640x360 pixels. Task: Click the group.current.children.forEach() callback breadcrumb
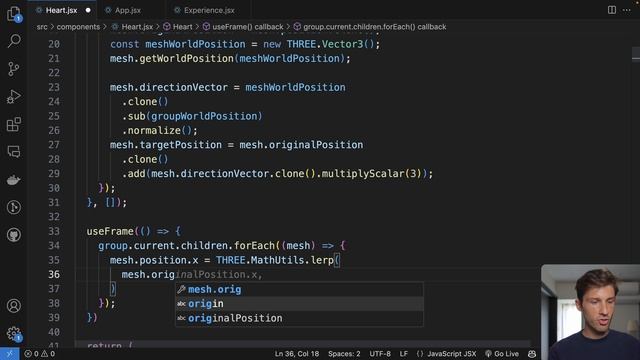pos(374,27)
